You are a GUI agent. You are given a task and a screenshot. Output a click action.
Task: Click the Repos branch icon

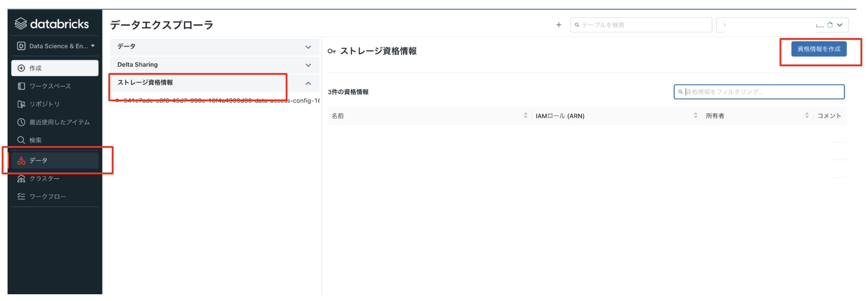[21, 104]
